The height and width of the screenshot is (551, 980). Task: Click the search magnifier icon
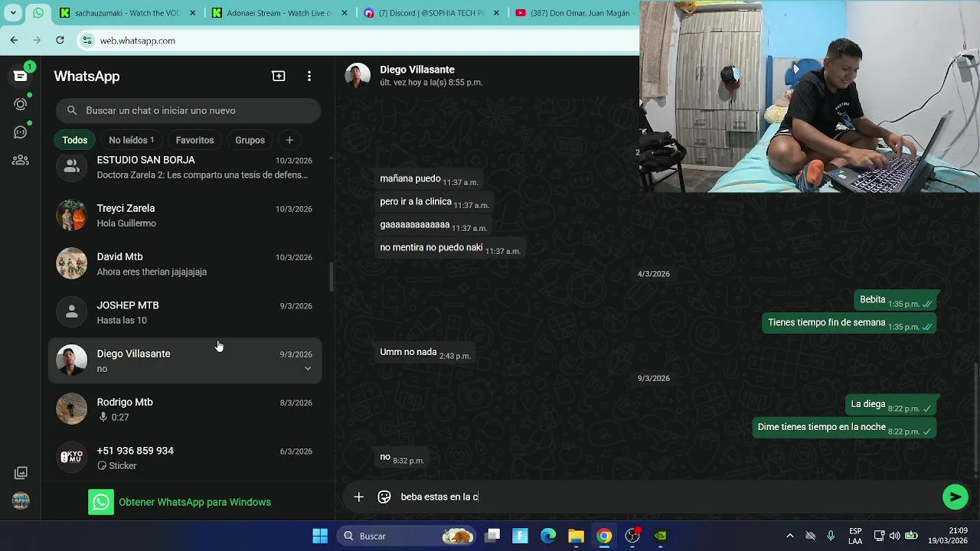point(72,110)
